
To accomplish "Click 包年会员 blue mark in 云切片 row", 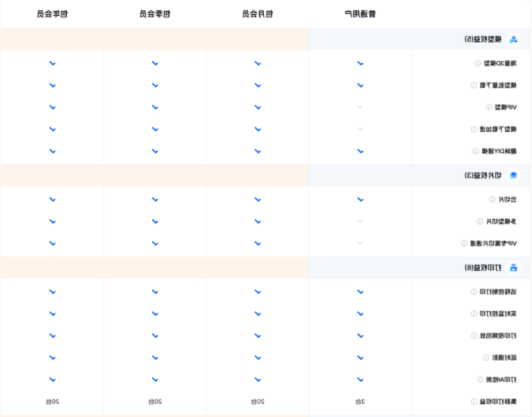I will tap(52, 200).
